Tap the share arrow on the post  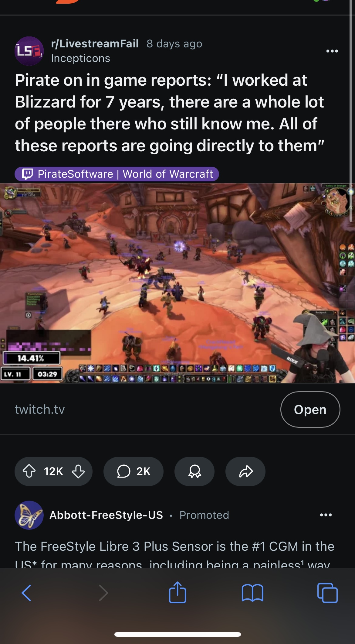coord(245,471)
